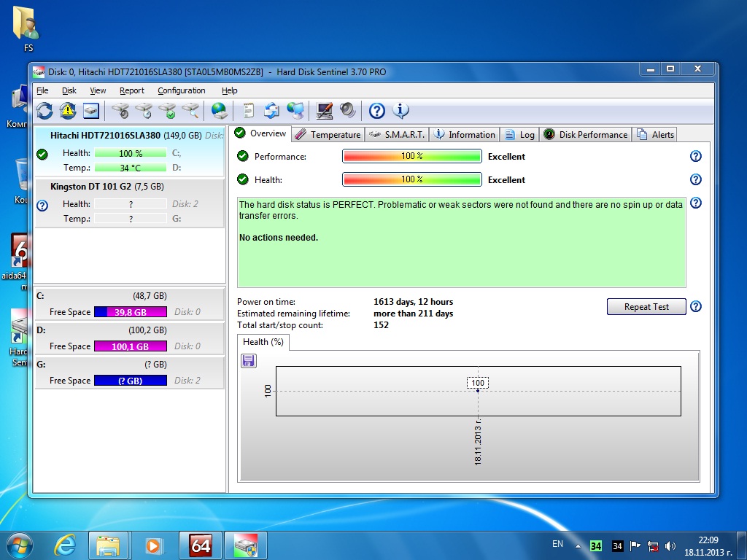The width and height of the screenshot is (747, 560).
Task: Switch to the Alerts tab
Action: click(655, 135)
